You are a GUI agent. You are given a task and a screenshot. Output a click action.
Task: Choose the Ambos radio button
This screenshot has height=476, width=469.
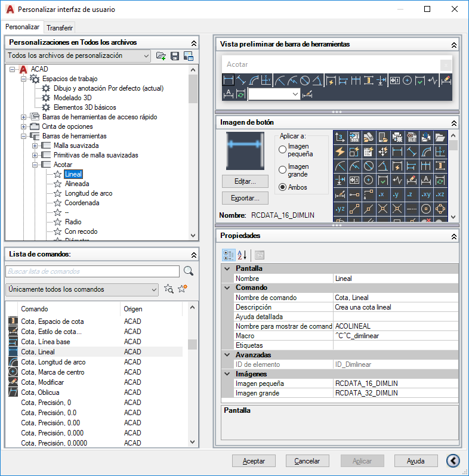[x=282, y=187]
